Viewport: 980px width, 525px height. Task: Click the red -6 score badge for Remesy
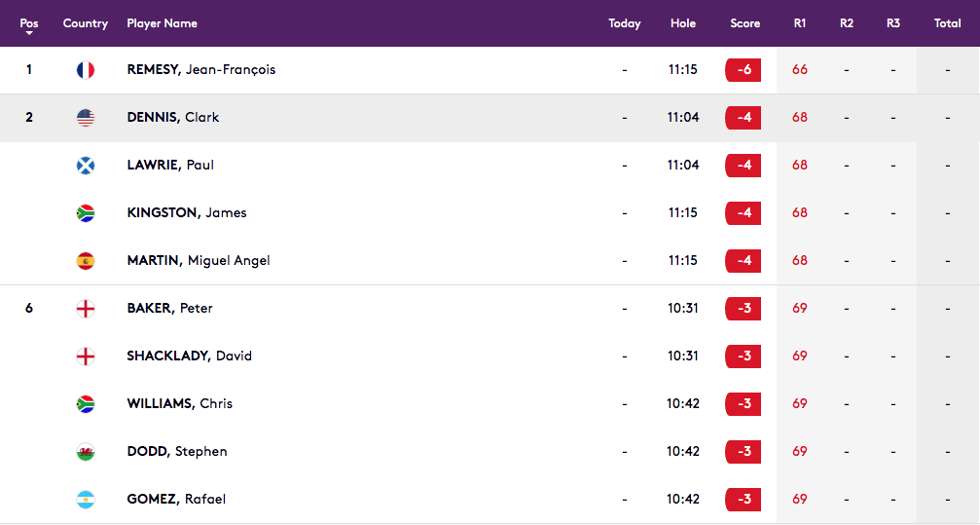click(744, 70)
